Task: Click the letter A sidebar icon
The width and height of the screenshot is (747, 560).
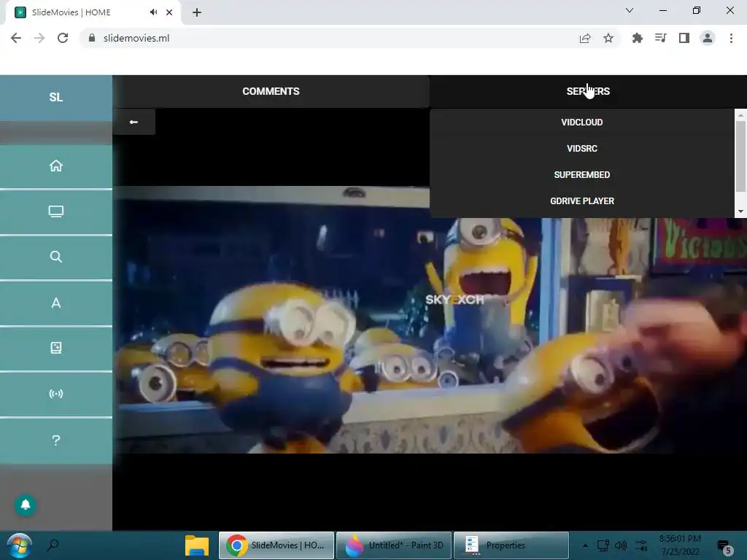Action: coord(55,303)
